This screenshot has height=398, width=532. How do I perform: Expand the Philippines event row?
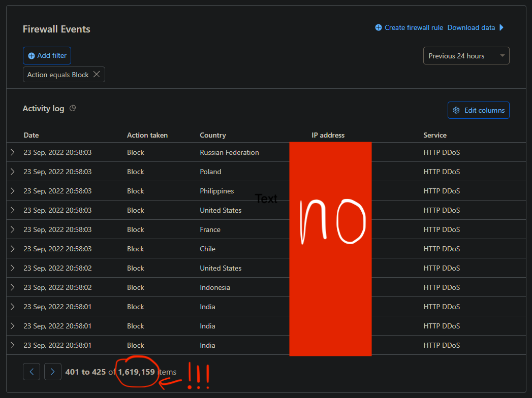(13, 191)
